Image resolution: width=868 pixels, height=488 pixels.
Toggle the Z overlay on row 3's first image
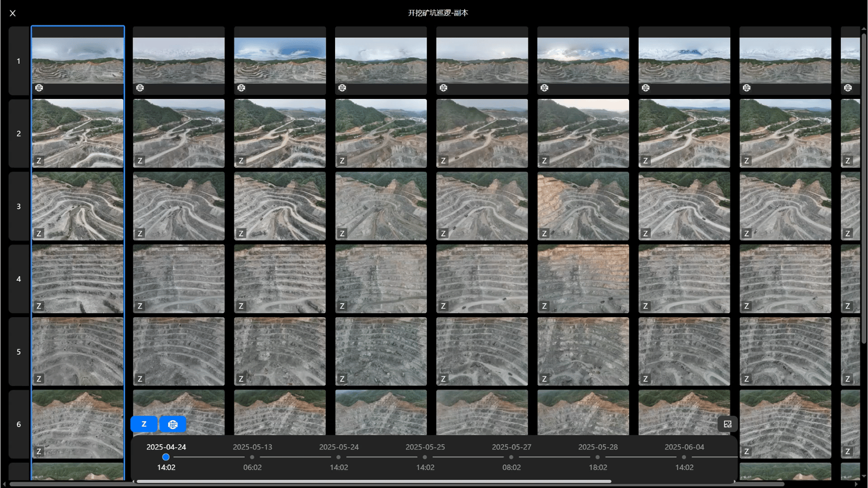(39, 233)
